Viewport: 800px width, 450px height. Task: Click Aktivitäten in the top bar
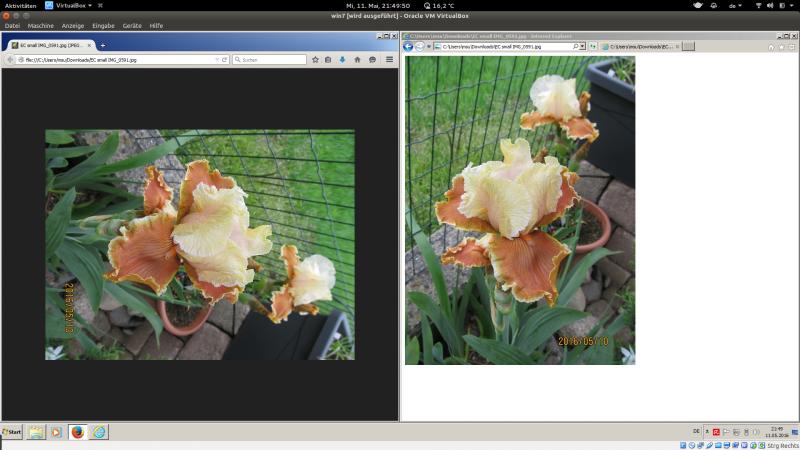tap(20, 5)
